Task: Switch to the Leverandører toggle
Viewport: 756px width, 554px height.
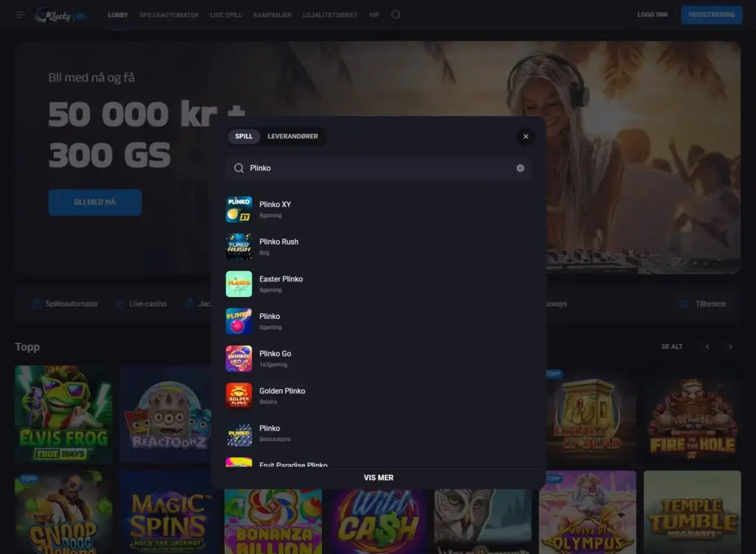Action: click(292, 137)
